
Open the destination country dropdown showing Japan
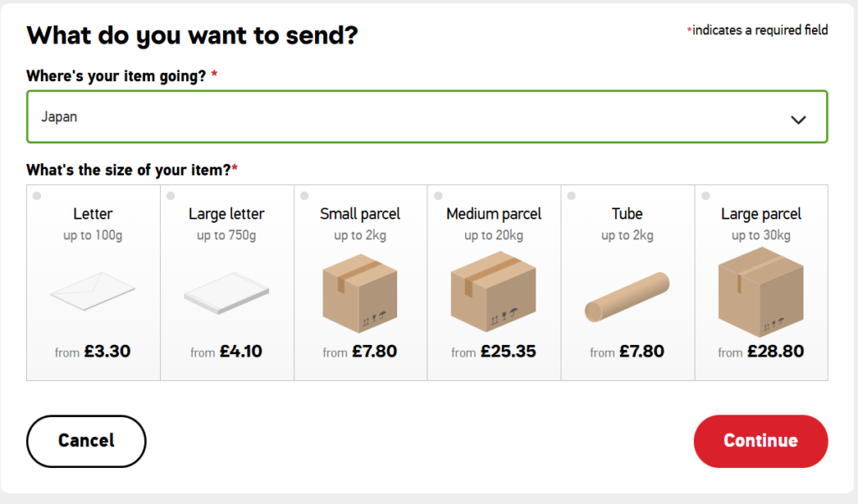coord(402,117)
